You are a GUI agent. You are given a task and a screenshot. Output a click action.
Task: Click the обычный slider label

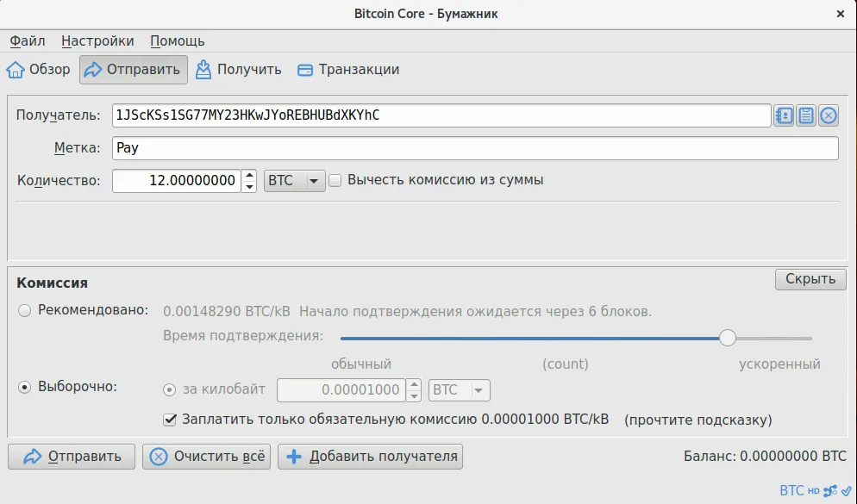click(361, 364)
